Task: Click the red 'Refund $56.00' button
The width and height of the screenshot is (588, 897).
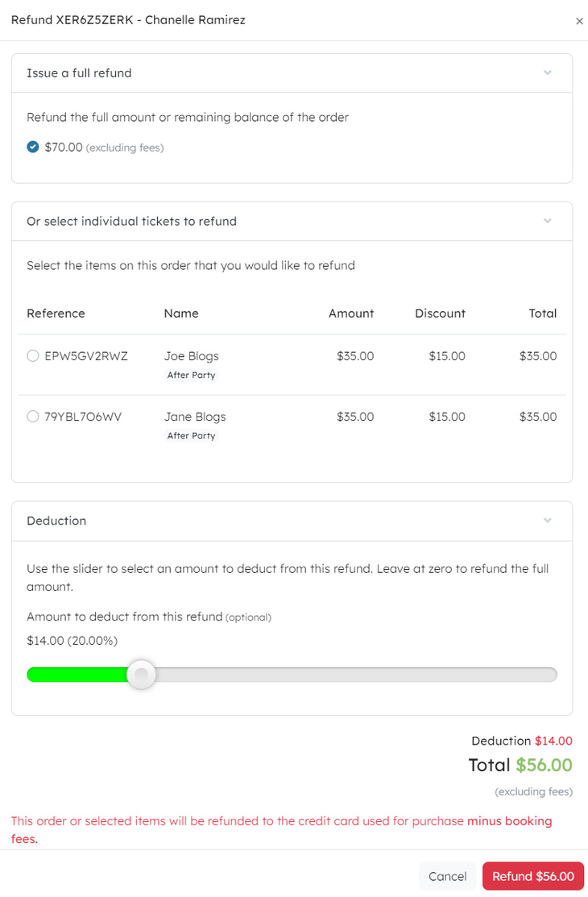Action: coord(532,876)
